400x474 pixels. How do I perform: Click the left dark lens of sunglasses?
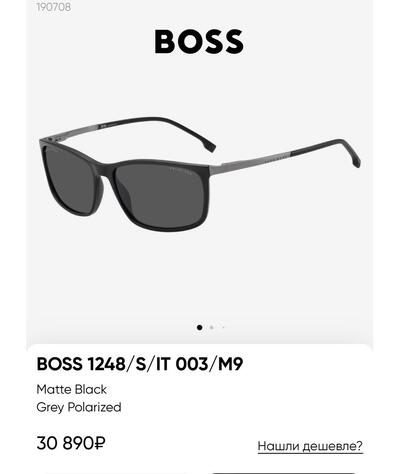coord(69,180)
